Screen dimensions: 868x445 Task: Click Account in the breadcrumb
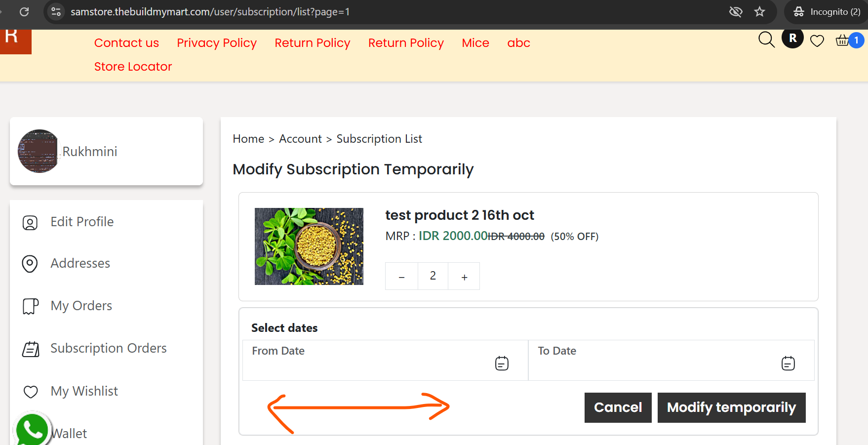coord(300,139)
